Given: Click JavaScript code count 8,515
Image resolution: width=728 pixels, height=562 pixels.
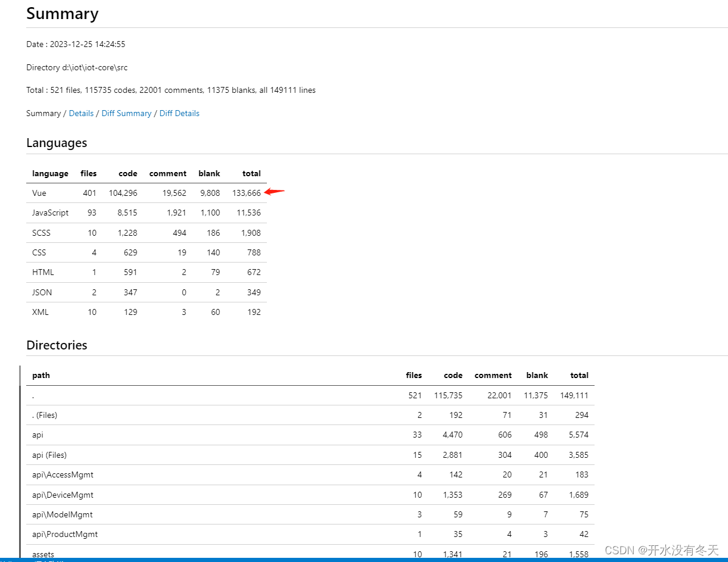Looking at the screenshot, I should click(x=127, y=213).
